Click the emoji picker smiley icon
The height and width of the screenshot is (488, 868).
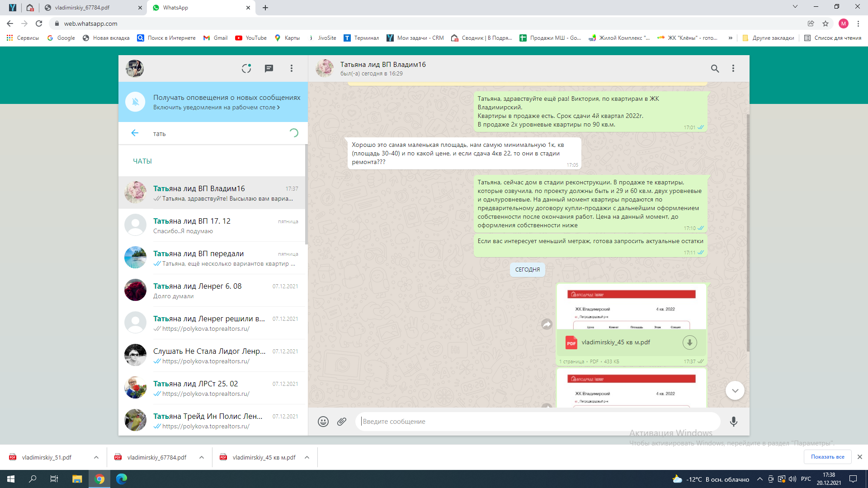[323, 422]
